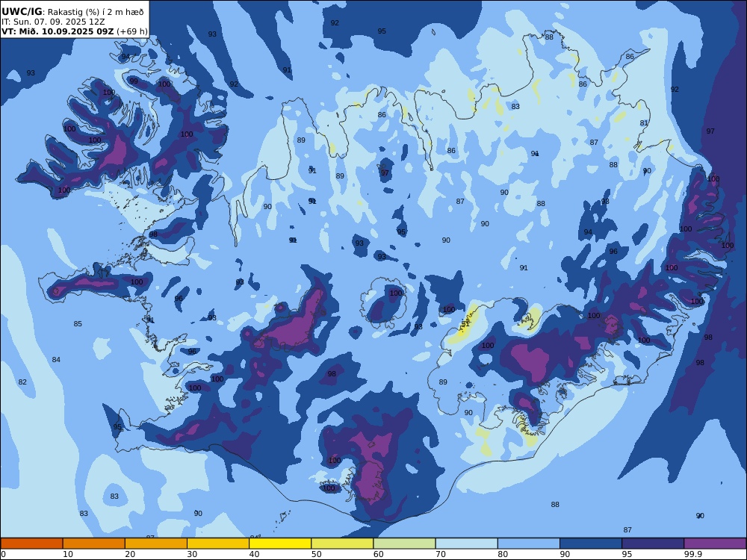Screen dimensions: 747x560
Task: Click the 80–90 light blue legend segment
Action: point(529,544)
